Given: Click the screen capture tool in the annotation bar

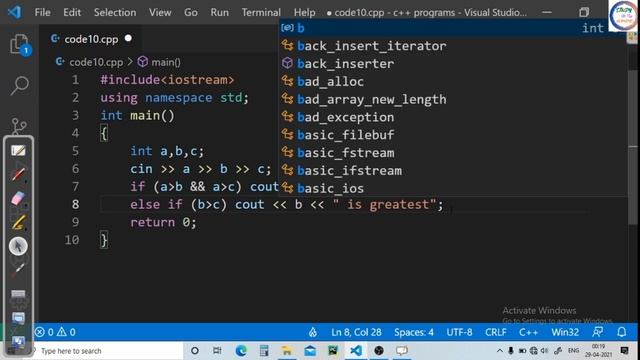Looking at the screenshot, I should [18, 318].
